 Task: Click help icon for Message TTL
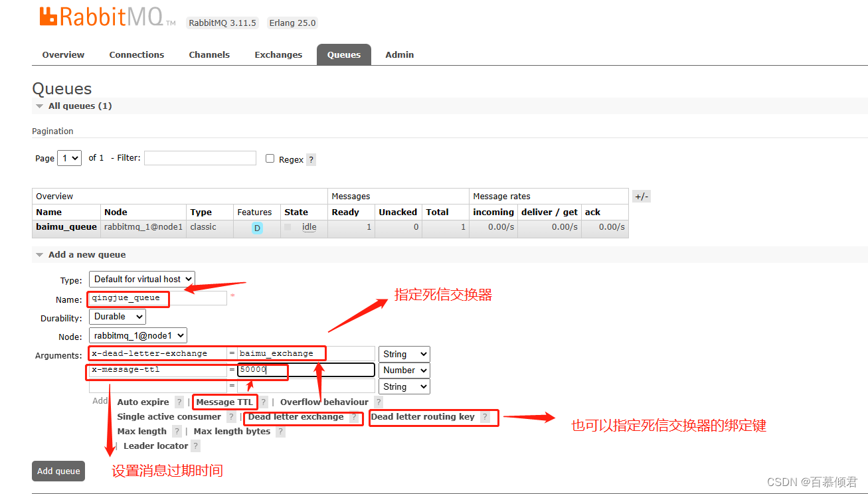click(x=264, y=402)
